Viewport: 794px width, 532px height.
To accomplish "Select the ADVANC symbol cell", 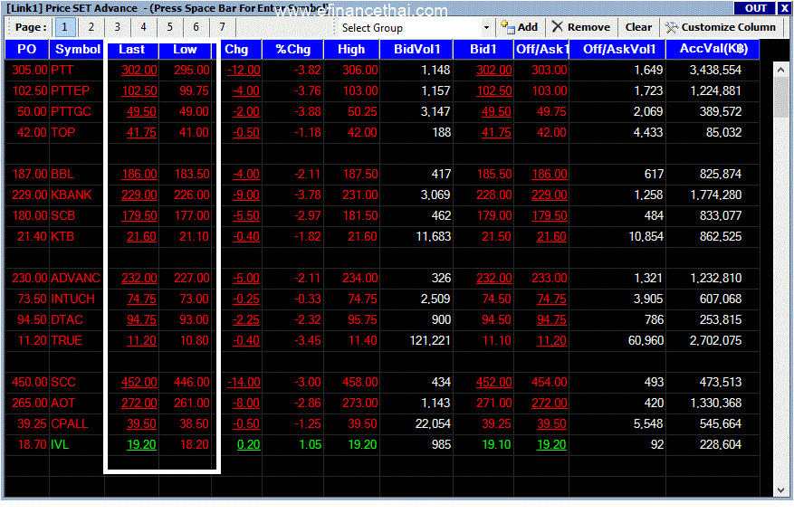I will click(x=77, y=278).
